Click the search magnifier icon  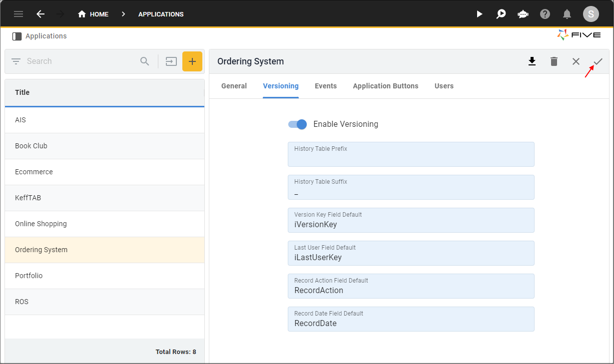tap(145, 61)
